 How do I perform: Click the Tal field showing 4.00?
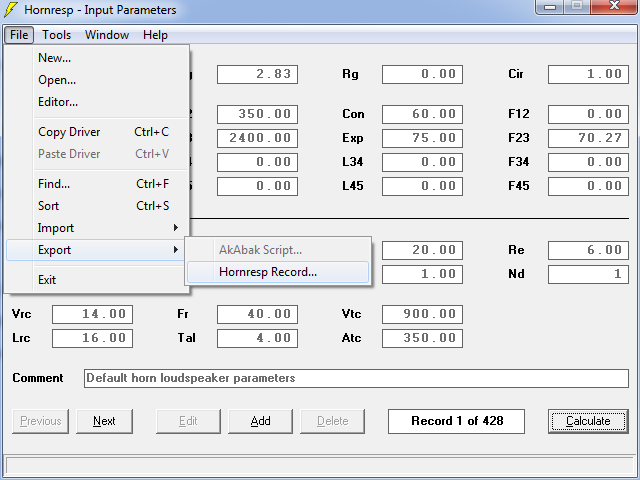(x=257, y=338)
